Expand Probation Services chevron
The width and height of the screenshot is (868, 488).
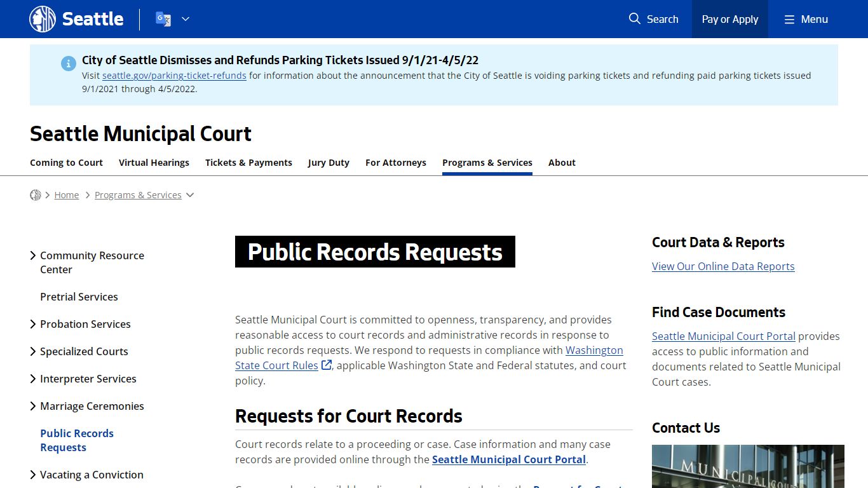tap(33, 324)
